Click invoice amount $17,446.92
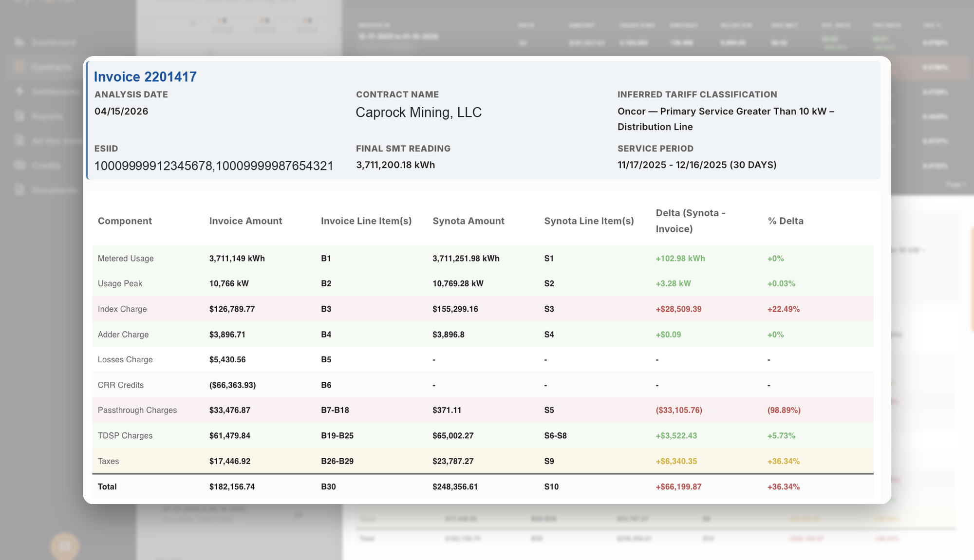Viewport: 974px width, 560px height. tap(230, 461)
